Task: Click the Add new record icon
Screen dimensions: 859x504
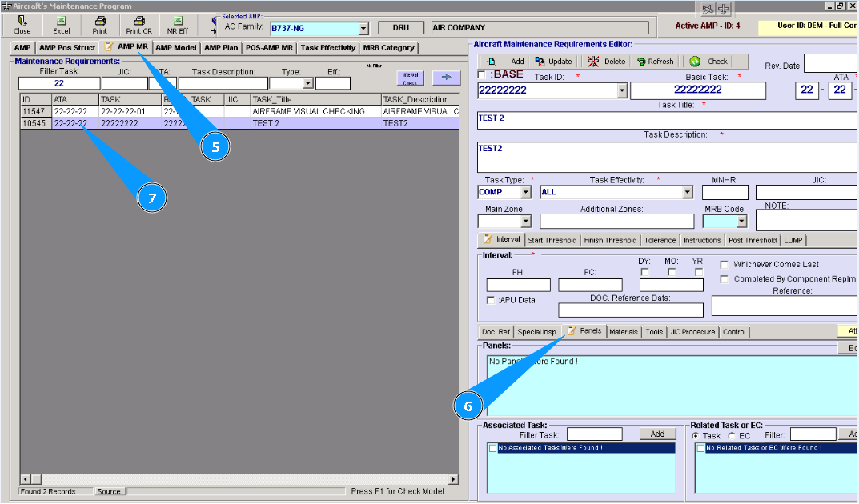Action: 492,62
